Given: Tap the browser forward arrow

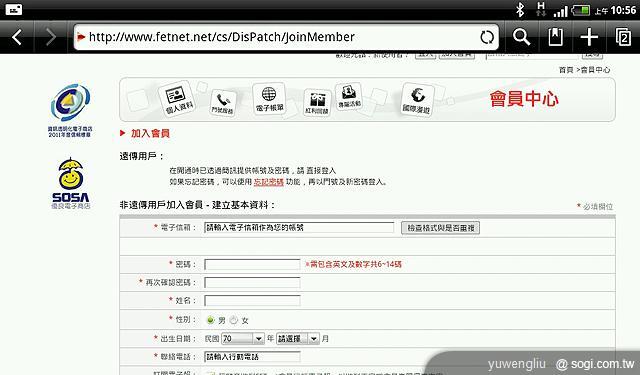Looking at the screenshot, I should [x=50, y=38].
